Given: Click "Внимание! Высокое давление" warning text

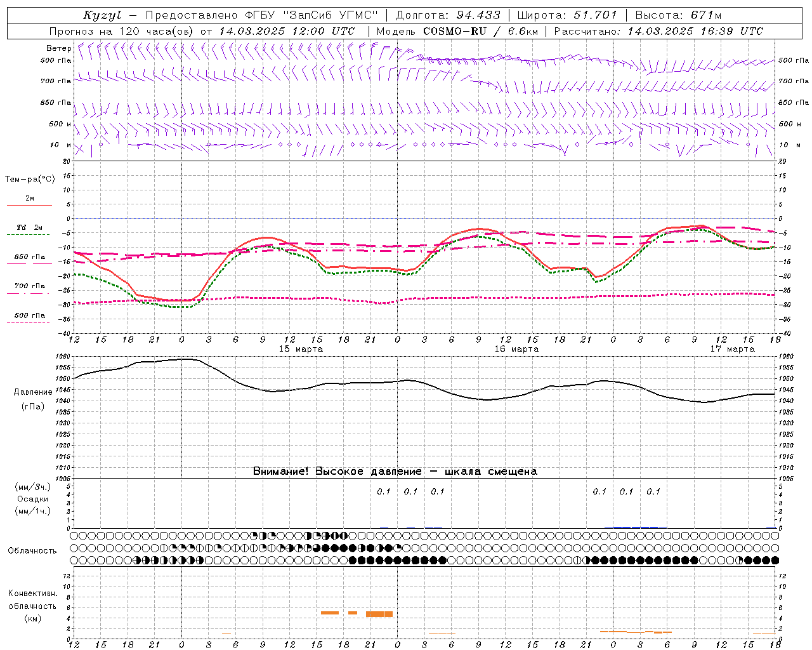Looking at the screenshot, I should click(x=337, y=472).
